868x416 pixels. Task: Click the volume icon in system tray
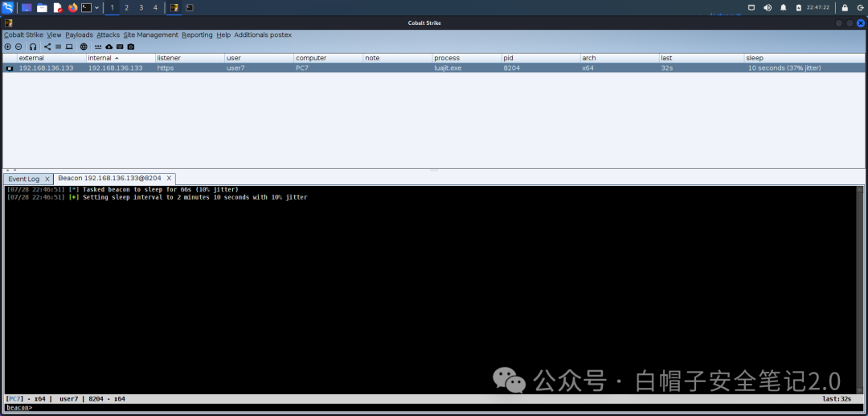pyautogui.click(x=768, y=8)
